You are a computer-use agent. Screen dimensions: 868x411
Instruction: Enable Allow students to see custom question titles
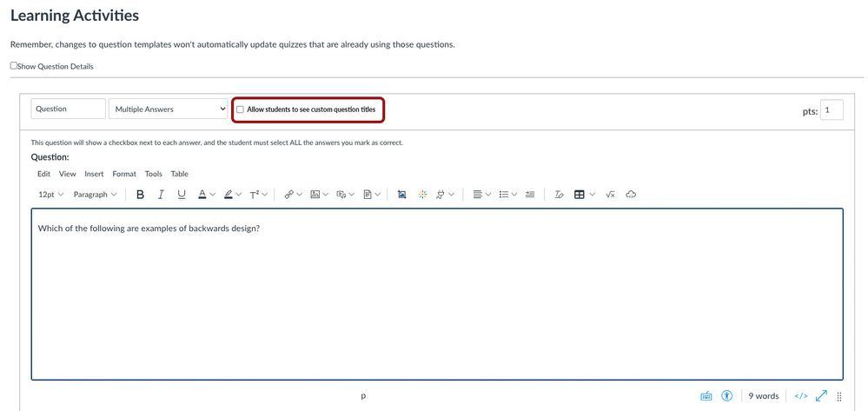coord(241,109)
